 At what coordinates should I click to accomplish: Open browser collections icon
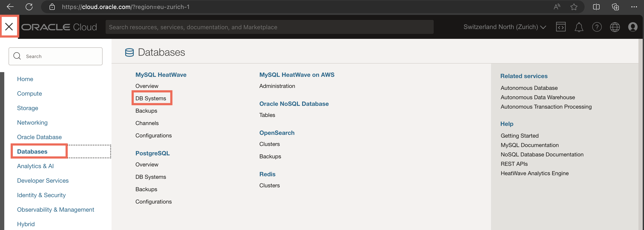pyautogui.click(x=615, y=7)
